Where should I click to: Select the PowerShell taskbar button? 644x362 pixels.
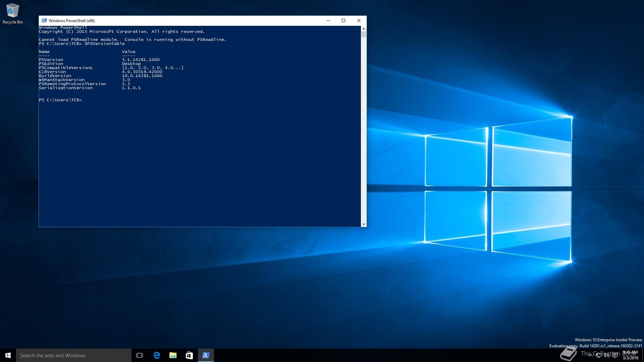click(206, 355)
